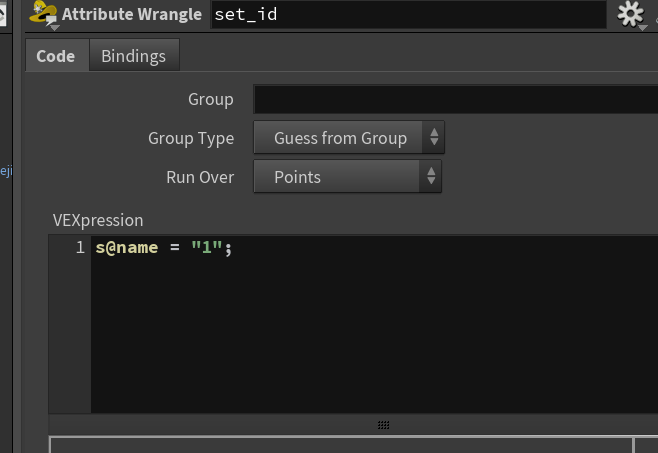Click the Group parameter label
This screenshot has width=658, height=453.
coord(211,100)
